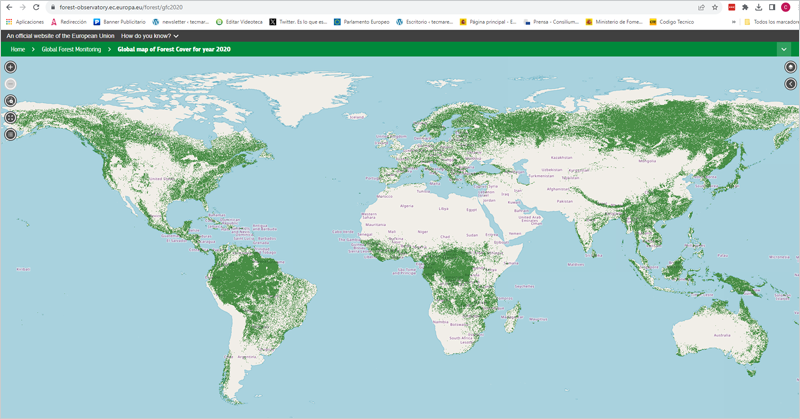
Task: Expand the green header dropdown chevron
Action: click(x=784, y=49)
